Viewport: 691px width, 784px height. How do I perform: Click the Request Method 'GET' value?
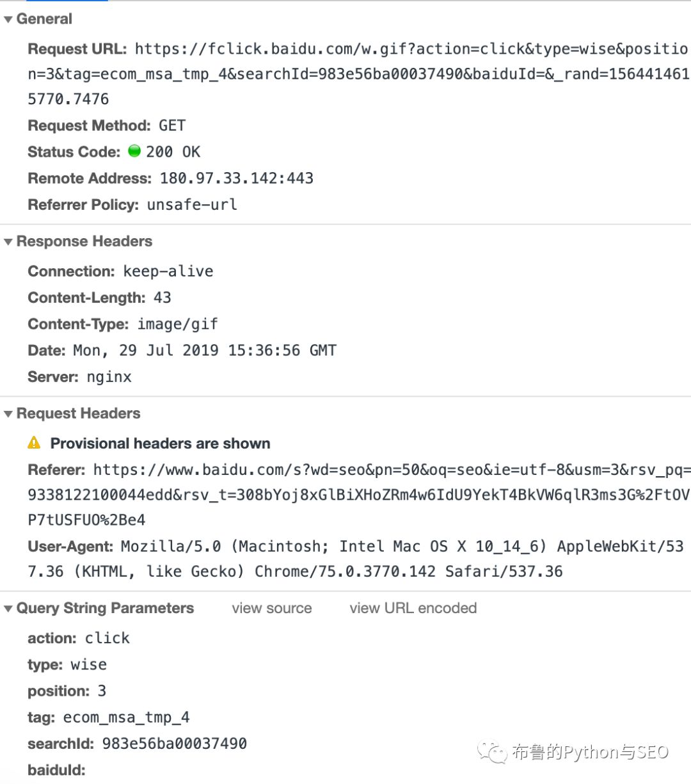[x=172, y=125]
